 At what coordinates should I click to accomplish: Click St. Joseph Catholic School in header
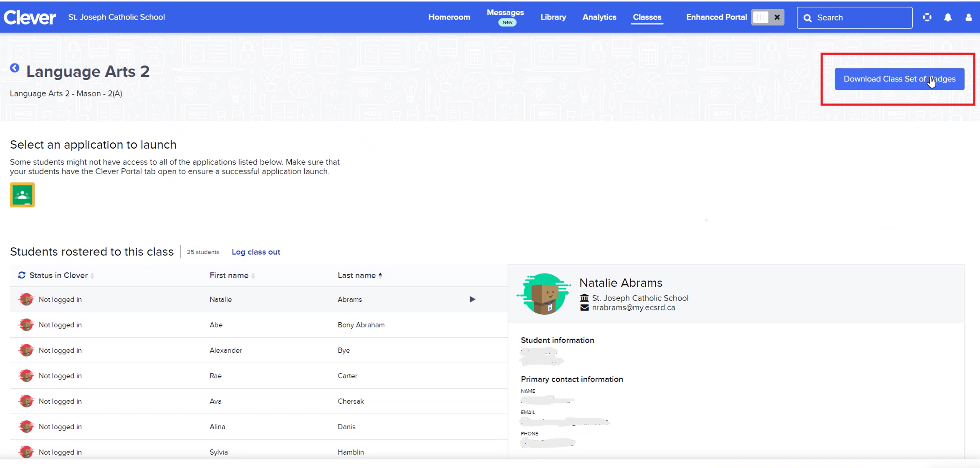pyautogui.click(x=116, y=18)
